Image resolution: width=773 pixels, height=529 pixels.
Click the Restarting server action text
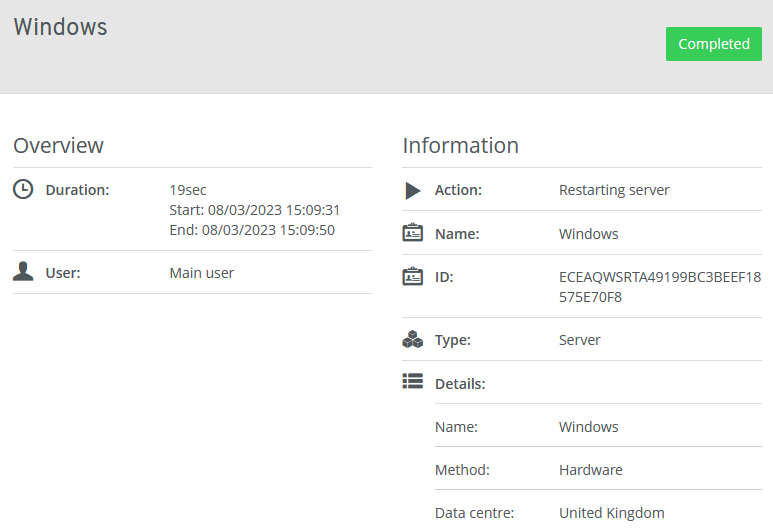pyautogui.click(x=614, y=190)
